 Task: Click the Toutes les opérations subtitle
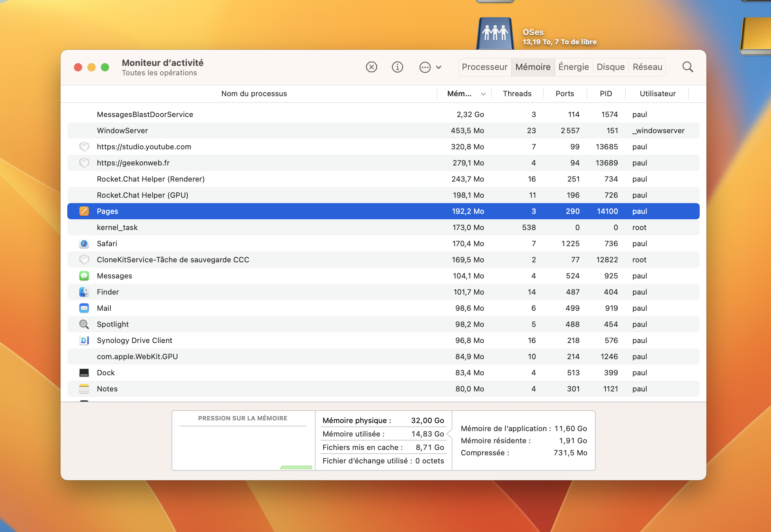[x=159, y=73]
